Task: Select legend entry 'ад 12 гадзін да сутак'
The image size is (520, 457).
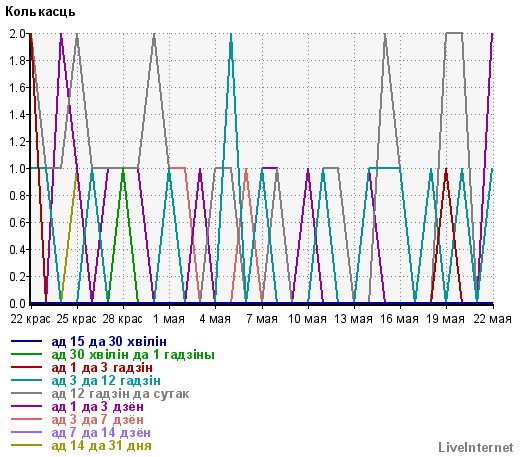Action: [120, 394]
